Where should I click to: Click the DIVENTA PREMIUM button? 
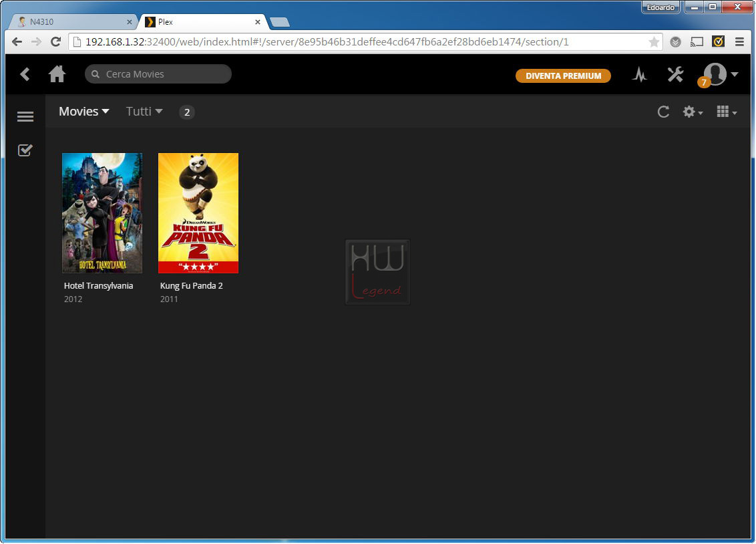pos(563,76)
